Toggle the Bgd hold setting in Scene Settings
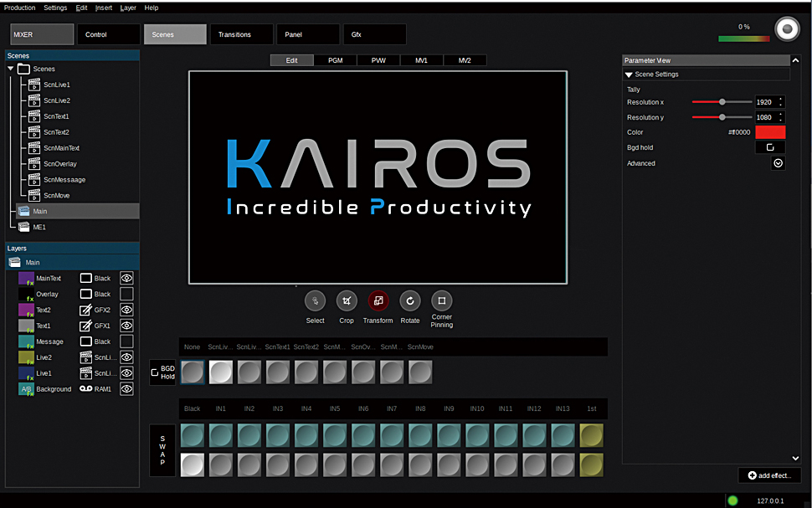812x508 pixels. coord(770,147)
